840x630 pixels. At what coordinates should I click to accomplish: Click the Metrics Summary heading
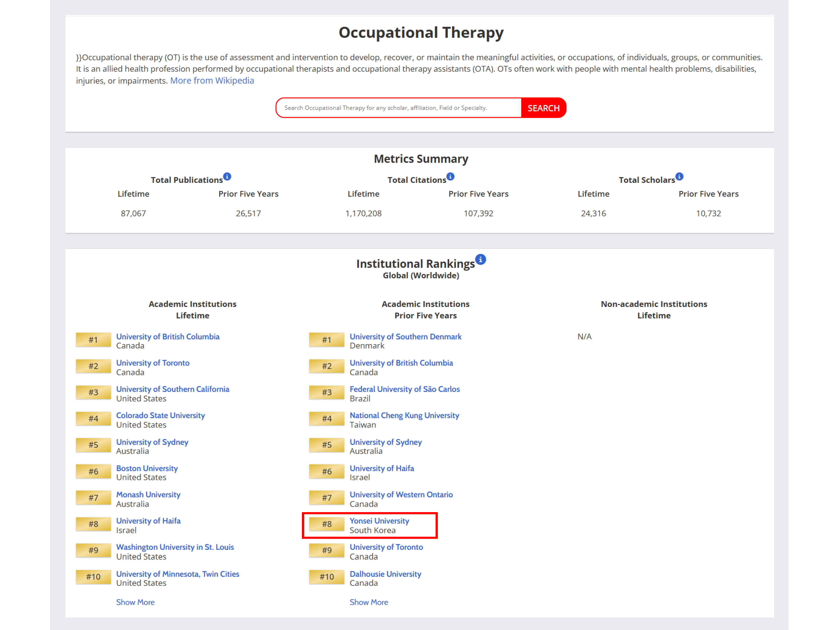(421, 159)
